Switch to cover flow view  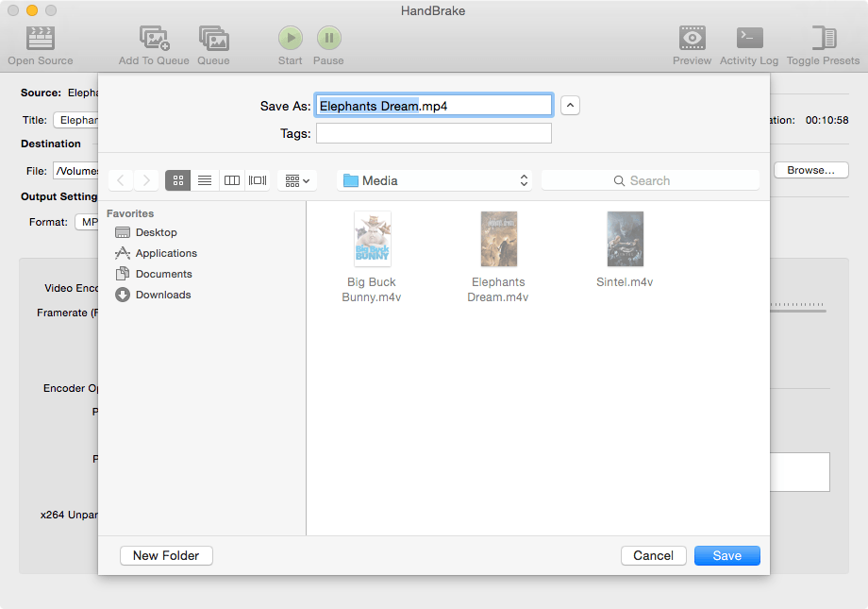(258, 180)
